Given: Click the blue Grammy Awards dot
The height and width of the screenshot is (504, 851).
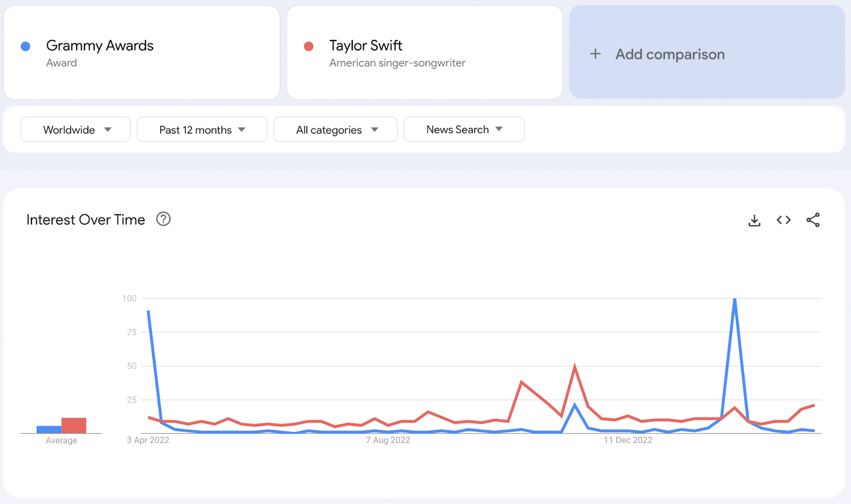Looking at the screenshot, I should pos(26,47).
